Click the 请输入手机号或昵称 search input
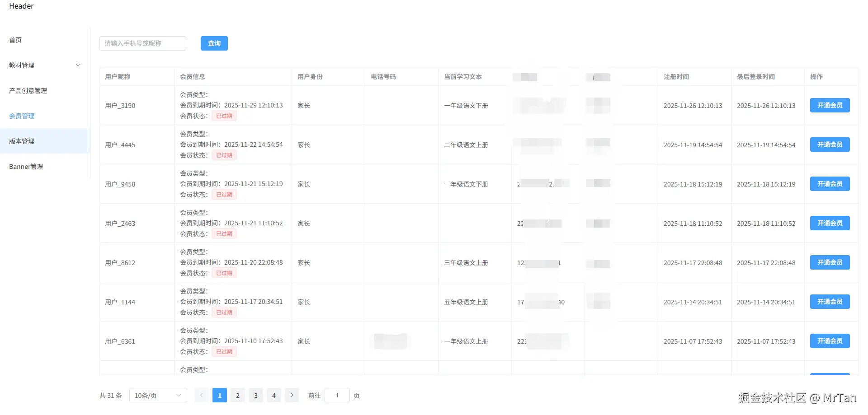Image resolution: width=868 pixels, height=415 pixels. point(142,43)
